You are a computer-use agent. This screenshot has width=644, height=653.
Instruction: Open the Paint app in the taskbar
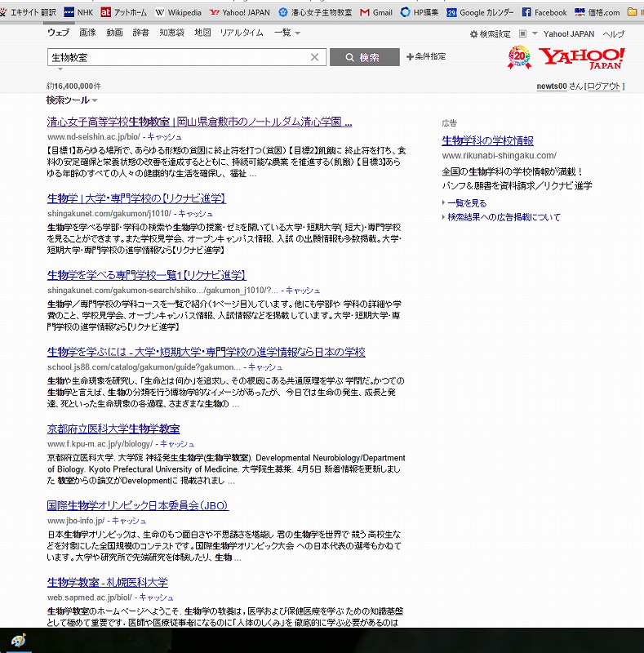point(18,641)
